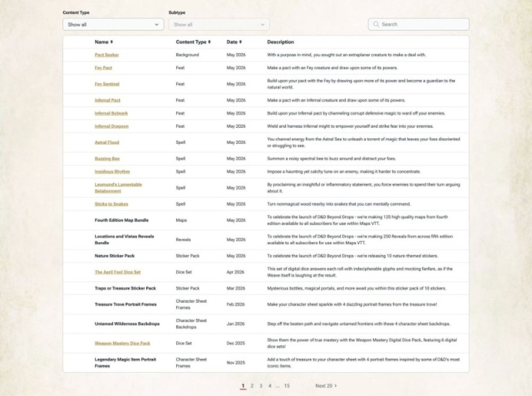The image size is (532, 396).
Task: Open The April Fool Dice Set link
Action: pyautogui.click(x=118, y=272)
